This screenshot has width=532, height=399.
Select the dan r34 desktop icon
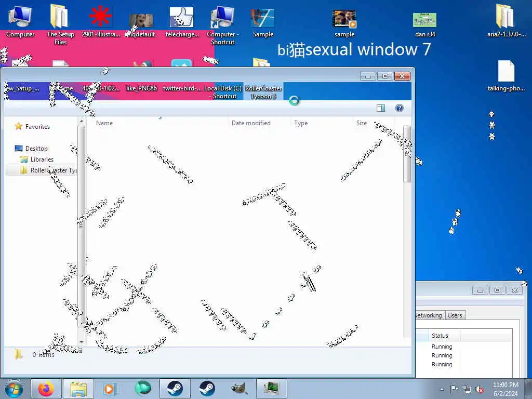point(425,24)
